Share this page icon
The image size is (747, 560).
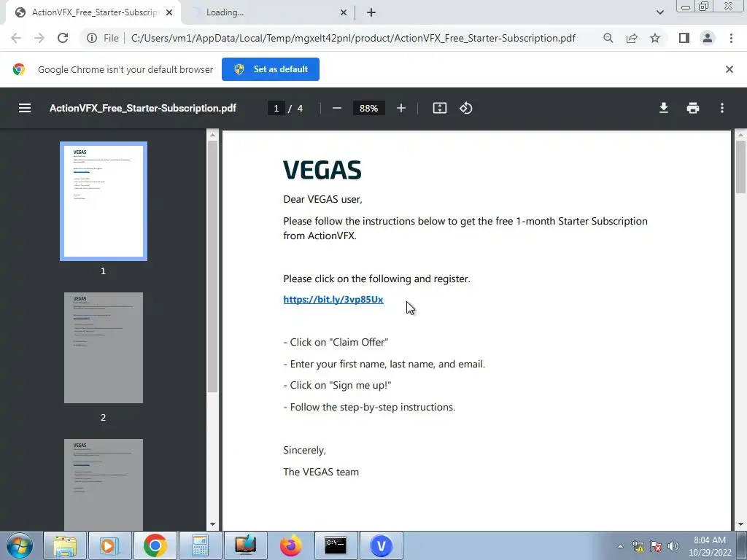point(632,38)
